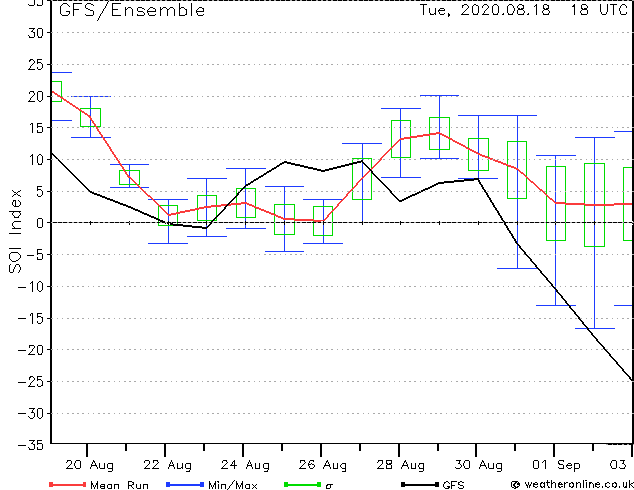Click the '0' y-axis value
634x490 pixels.
coord(40,223)
